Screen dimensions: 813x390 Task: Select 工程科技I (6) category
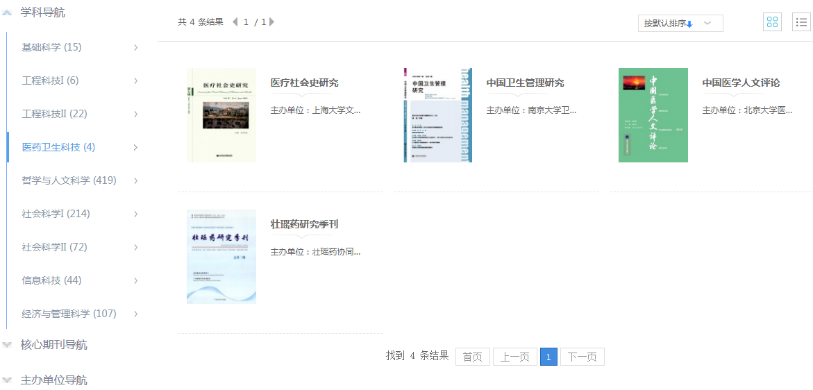pos(50,81)
